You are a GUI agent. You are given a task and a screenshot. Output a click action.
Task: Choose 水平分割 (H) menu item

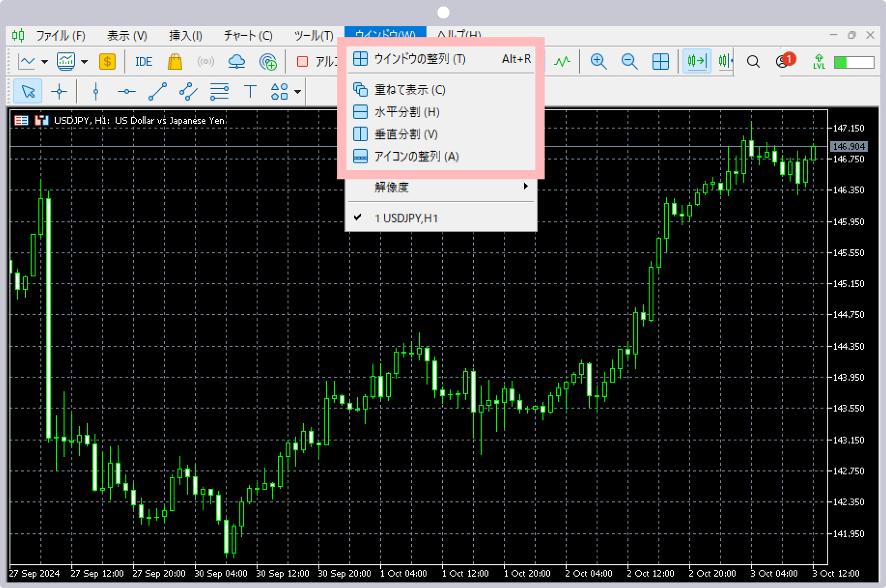tap(407, 112)
